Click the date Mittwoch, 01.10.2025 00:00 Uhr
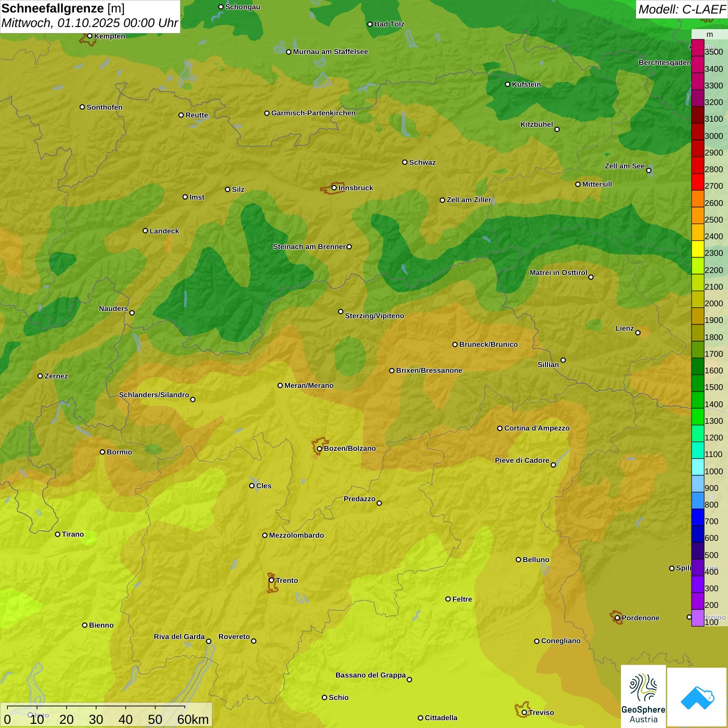The image size is (728, 728). 89,23
